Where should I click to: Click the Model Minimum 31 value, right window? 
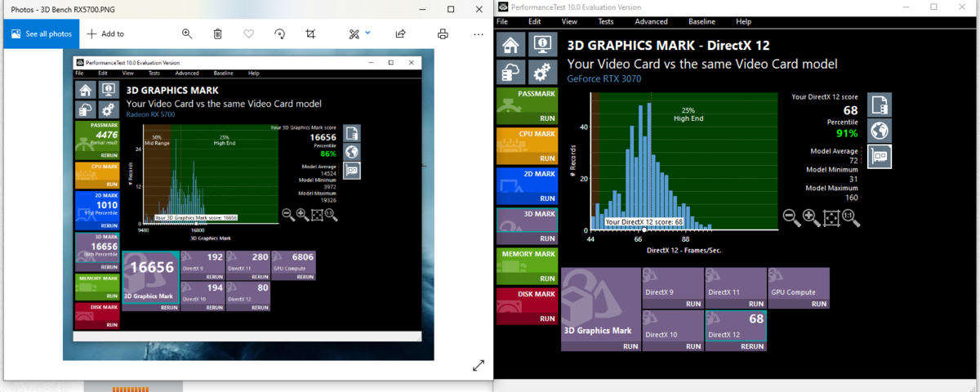point(853,179)
